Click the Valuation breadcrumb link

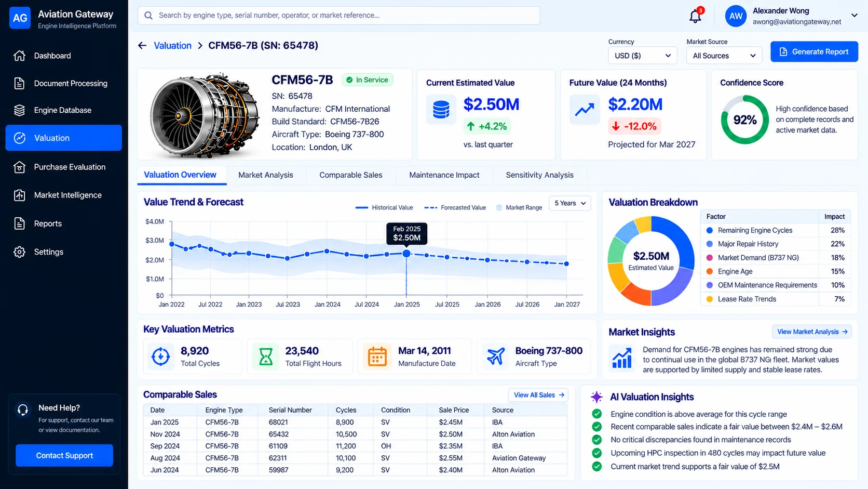pos(172,46)
